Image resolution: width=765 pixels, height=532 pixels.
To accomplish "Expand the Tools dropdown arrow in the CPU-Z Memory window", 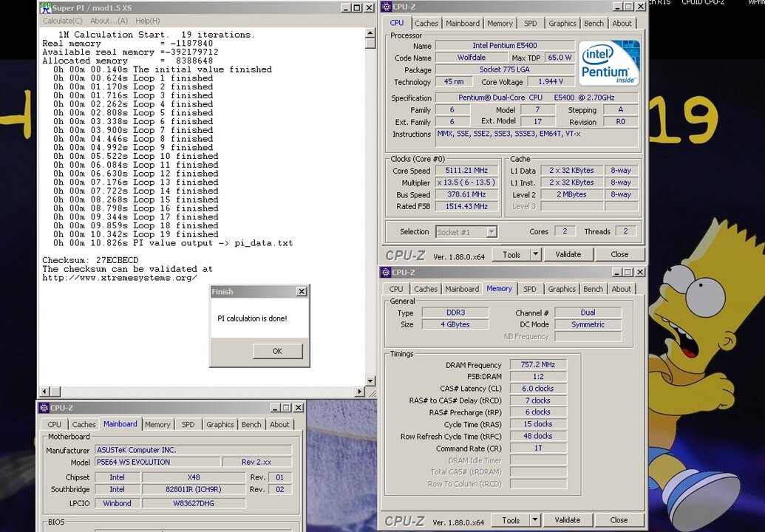I will click(x=535, y=520).
